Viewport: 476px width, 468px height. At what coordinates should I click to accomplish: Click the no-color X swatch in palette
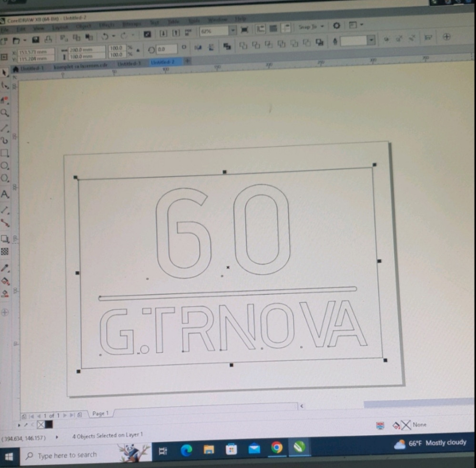pos(41,425)
